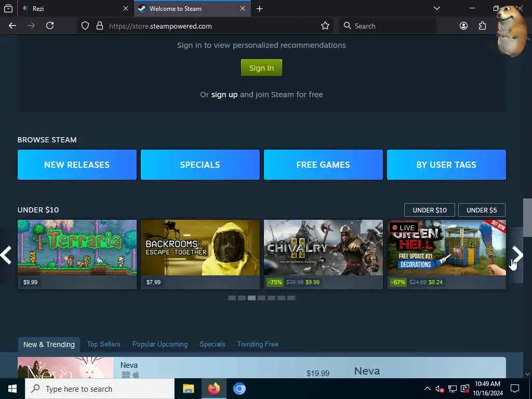Advance carousel with the right arrow

pos(517,255)
